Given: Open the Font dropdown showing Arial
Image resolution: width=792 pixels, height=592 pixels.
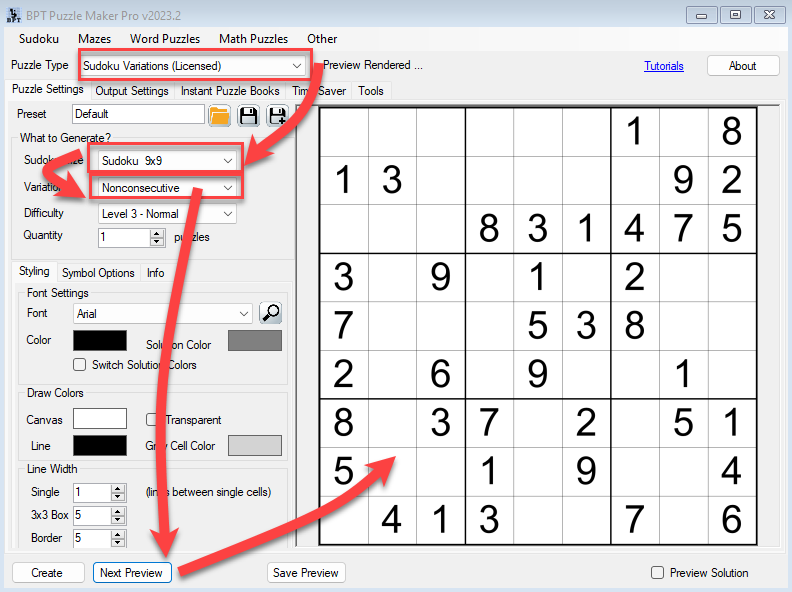Looking at the screenshot, I should pos(244,314).
